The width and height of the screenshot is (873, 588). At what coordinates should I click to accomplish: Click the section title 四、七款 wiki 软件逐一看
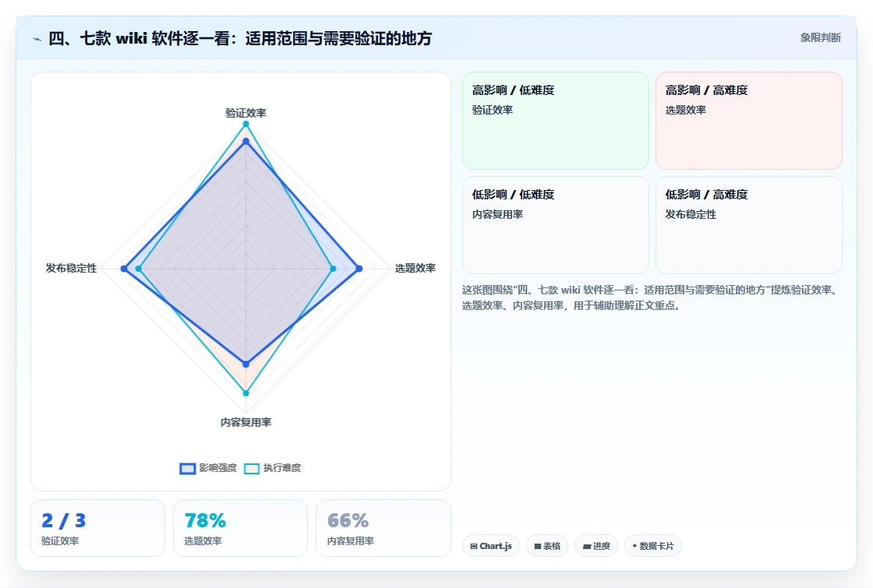241,38
